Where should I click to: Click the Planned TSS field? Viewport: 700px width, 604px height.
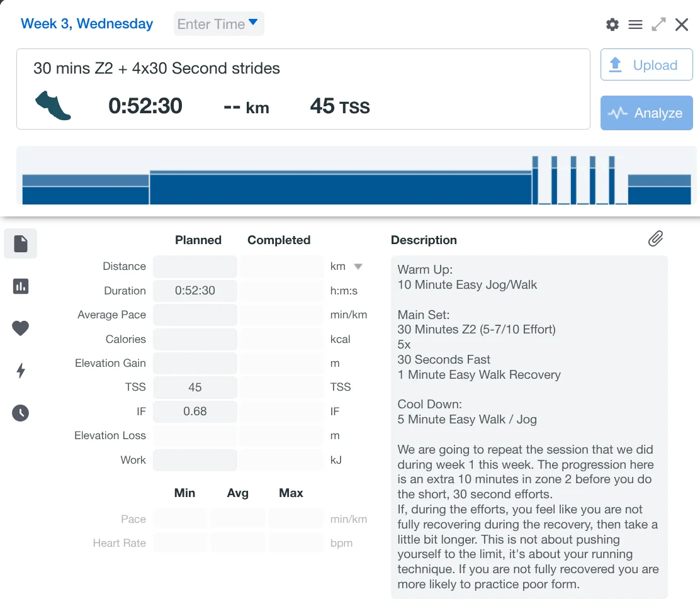(x=195, y=387)
